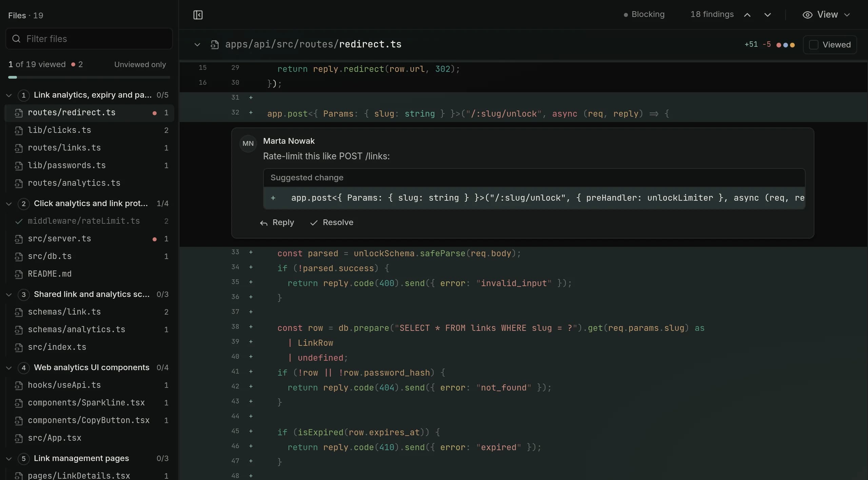The width and height of the screenshot is (868, 480).
Task: Open schemas/analytics.ts in file tree
Action: (x=89, y=330)
